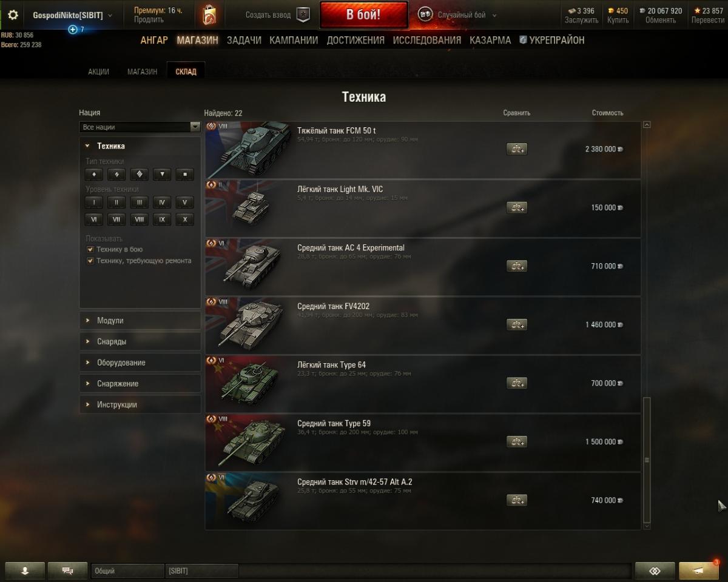Screen dimensions: 728x582
Task: Open the settings gear menu
Action: click(13, 15)
